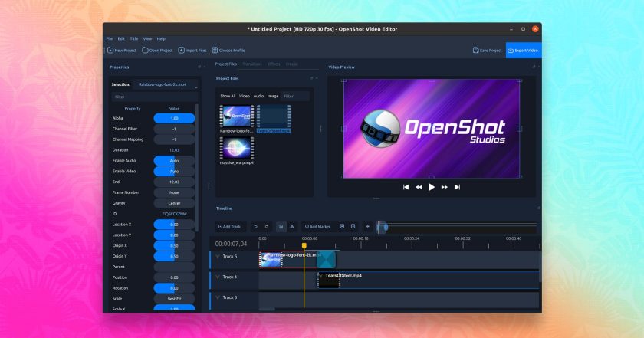
Task: Open the Title menu
Action: (134, 39)
